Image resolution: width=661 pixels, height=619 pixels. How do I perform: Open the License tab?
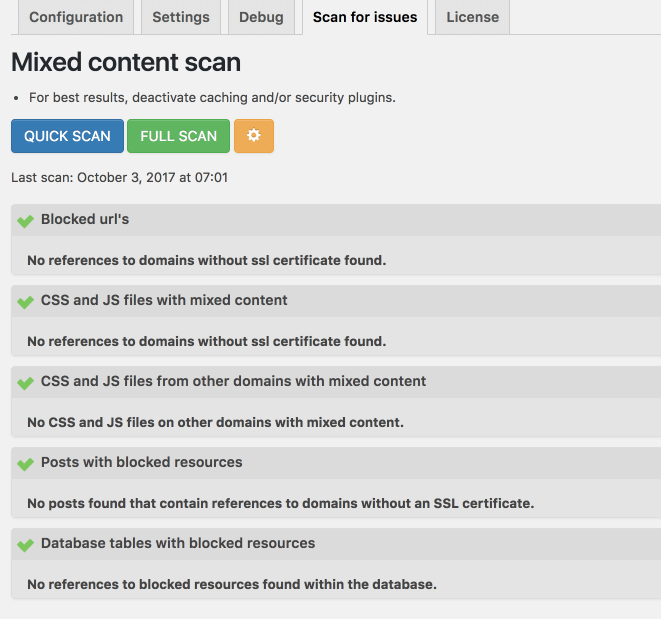tap(473, 17)
